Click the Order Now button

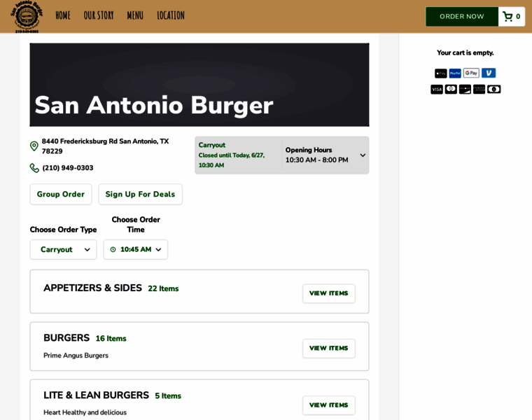462,16
